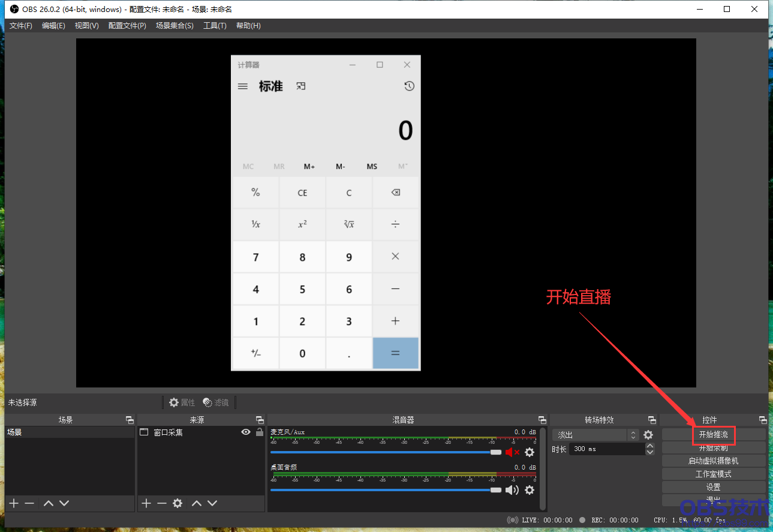The height and width of the screenshot is (532, 773).
Task: Open 桌面音频 audio settings gear
Action: pyautogui.click(x=530, y=490)
